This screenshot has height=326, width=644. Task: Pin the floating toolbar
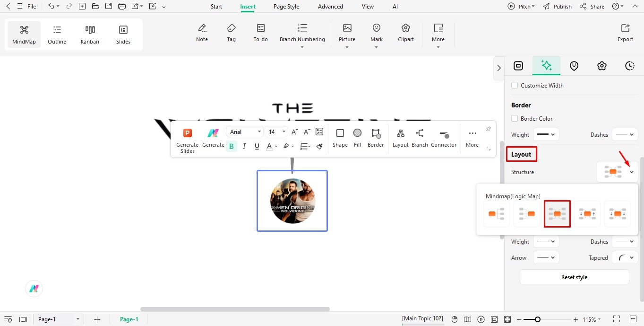[x=489, y=129]
